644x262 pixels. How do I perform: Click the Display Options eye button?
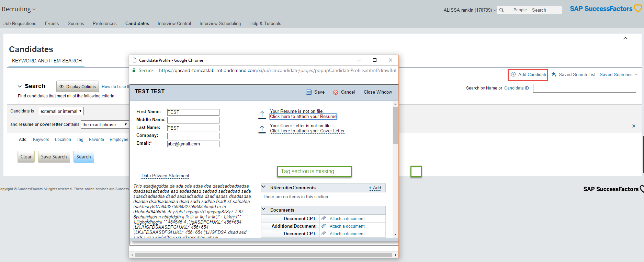click(78, 86)
